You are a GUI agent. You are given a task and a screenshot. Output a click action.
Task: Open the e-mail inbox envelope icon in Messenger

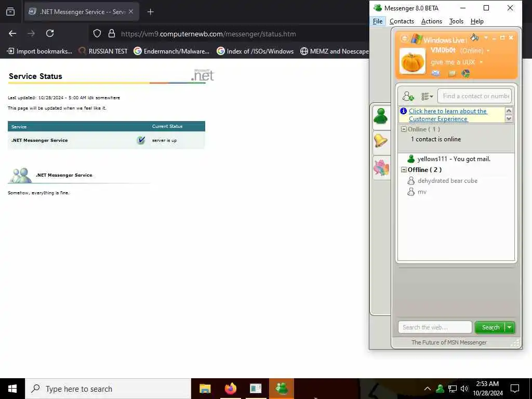click(436, 73)
